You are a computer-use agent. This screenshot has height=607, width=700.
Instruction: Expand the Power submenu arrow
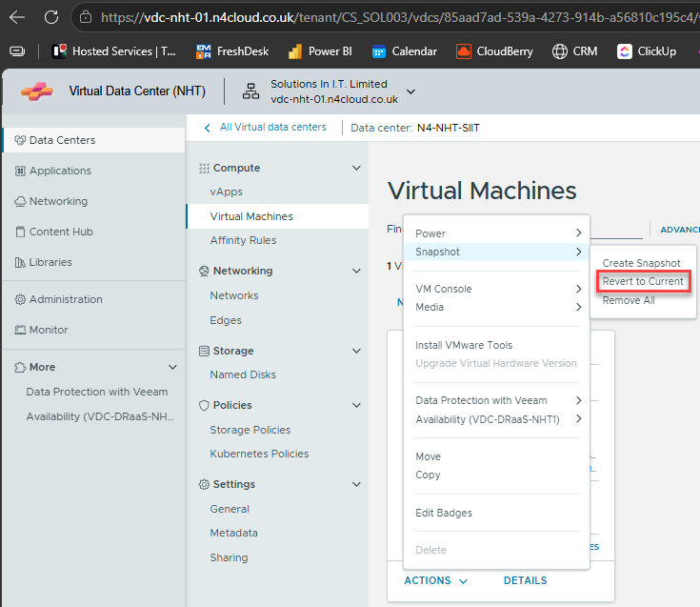click(579, 233)
